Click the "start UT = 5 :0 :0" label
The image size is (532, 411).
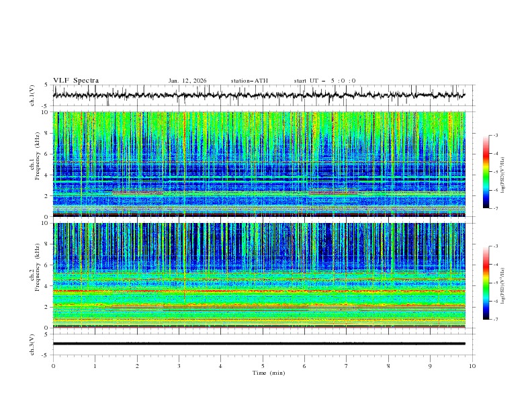pos(324,81)
